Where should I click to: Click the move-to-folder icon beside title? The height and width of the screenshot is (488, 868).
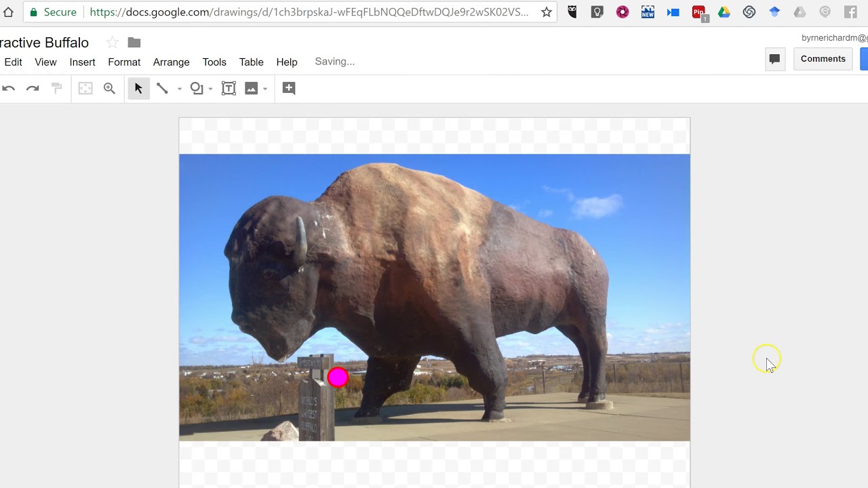tap(134, 43)
